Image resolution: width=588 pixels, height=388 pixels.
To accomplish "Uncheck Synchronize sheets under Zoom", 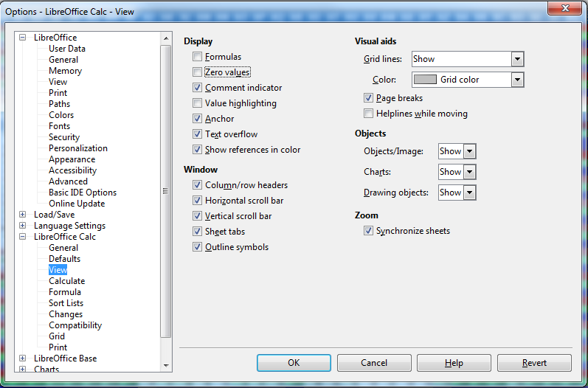I will tap(368, 231).
